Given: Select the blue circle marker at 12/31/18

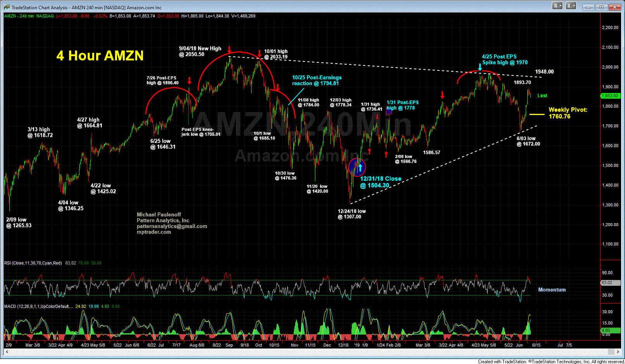Looking at the screenshot, I should tap(357, 167).
